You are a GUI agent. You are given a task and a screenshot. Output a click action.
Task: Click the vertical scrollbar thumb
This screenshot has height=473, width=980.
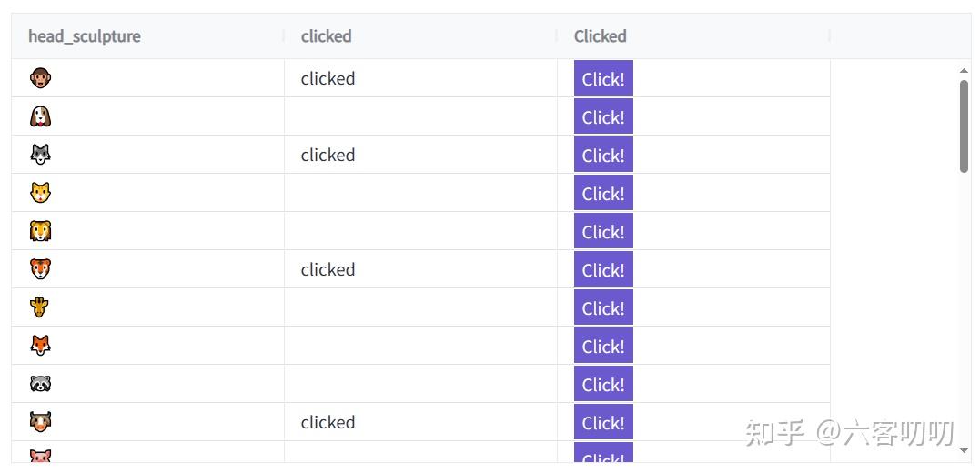964,126
